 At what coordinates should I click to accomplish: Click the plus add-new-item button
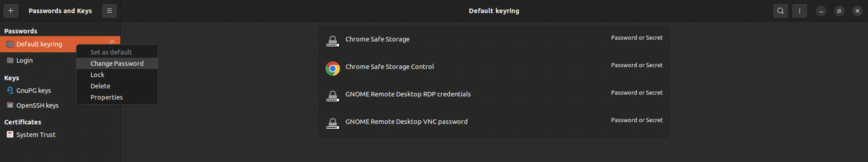coord(11,11)
